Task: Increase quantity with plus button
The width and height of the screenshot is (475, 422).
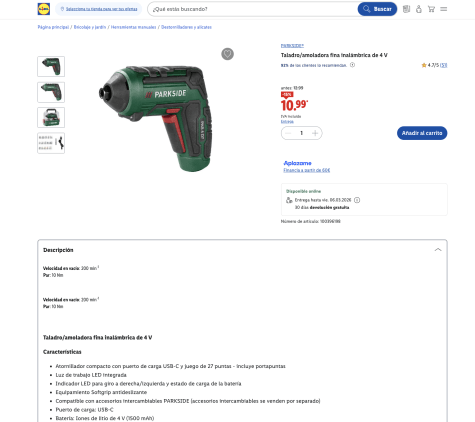Action: tap(315, 133)
